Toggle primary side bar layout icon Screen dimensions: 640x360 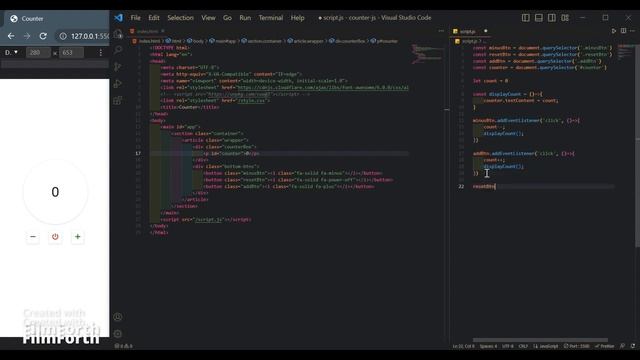(526, 18)
